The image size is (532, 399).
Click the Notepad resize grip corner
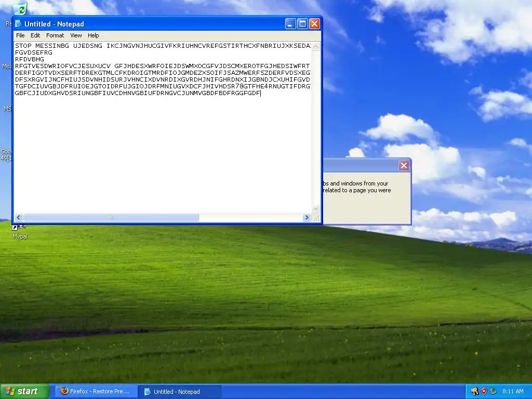point(316,218)
